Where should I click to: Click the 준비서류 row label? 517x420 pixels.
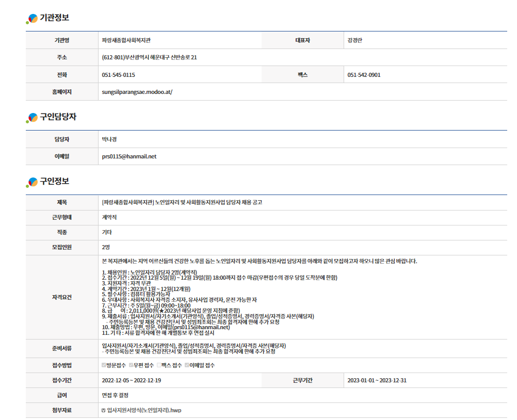(x=62, y=348)
